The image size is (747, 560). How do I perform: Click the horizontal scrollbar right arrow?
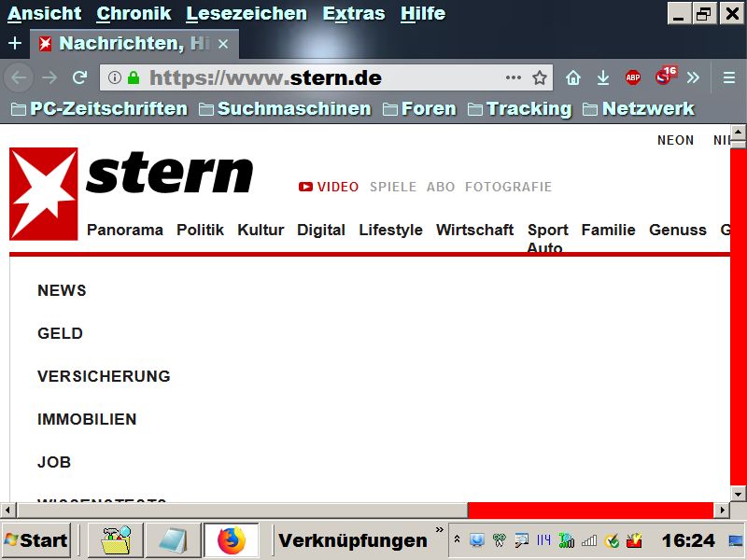click(722, 510)
